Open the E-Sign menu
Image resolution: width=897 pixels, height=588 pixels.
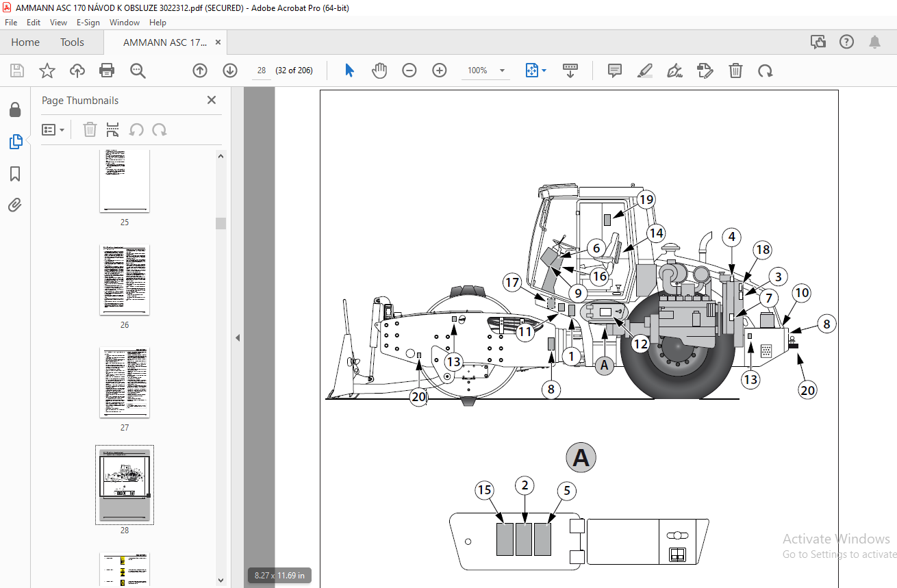88,22
